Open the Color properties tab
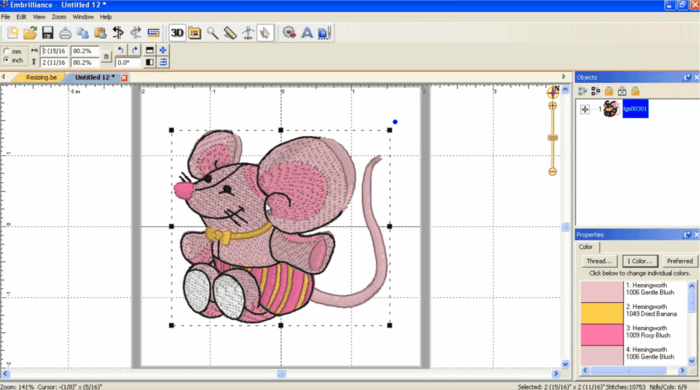The image size is (700, 390). pos(586,247)
